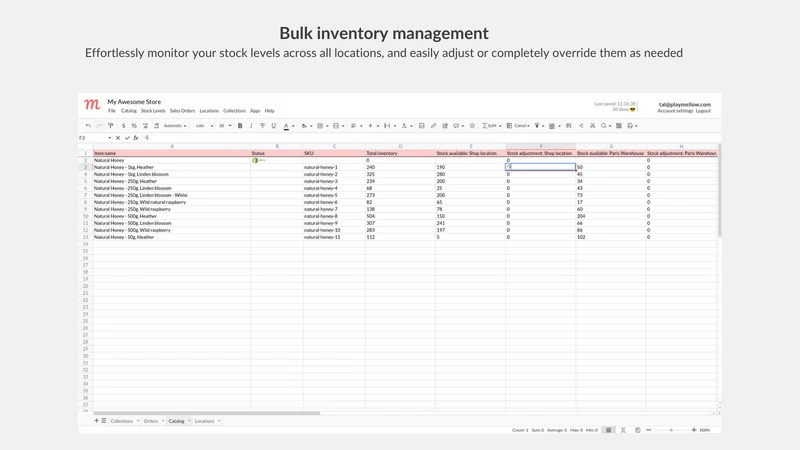
Task: Confirm entry with formula bar checkmark
Action: [x=127, y=138]
